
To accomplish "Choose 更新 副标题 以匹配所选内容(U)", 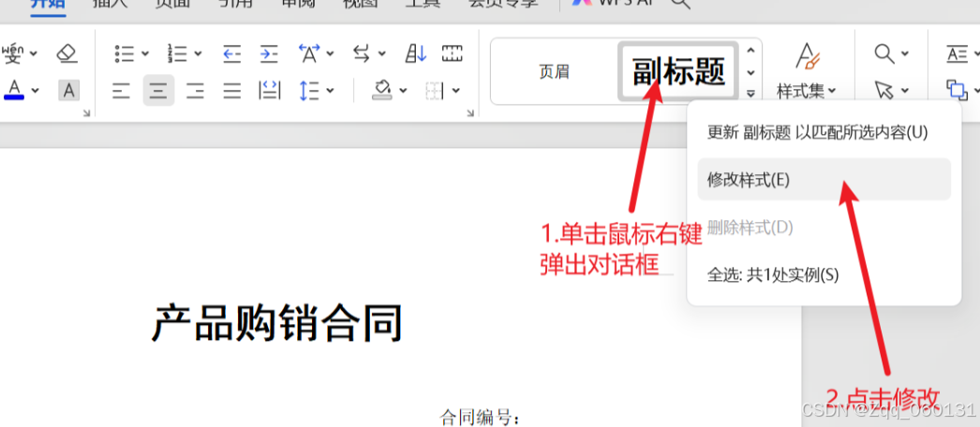I will click(824, 132).
